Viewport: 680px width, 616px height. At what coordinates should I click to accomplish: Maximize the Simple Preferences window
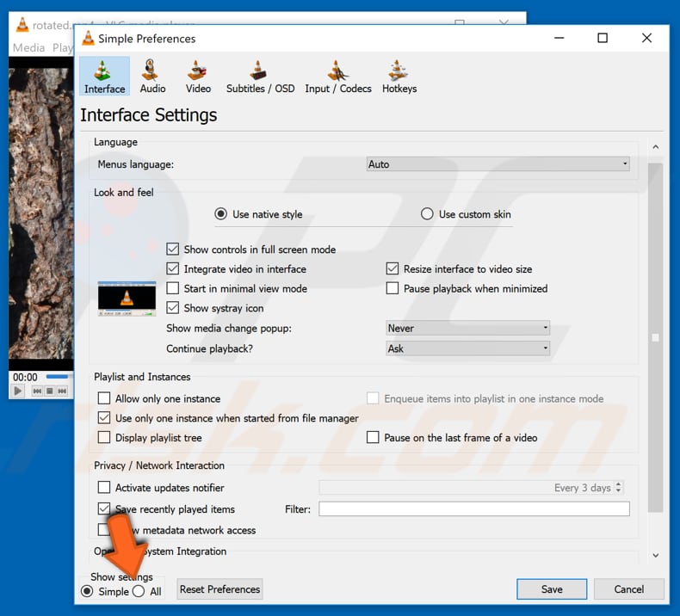(x=603, y=38)
